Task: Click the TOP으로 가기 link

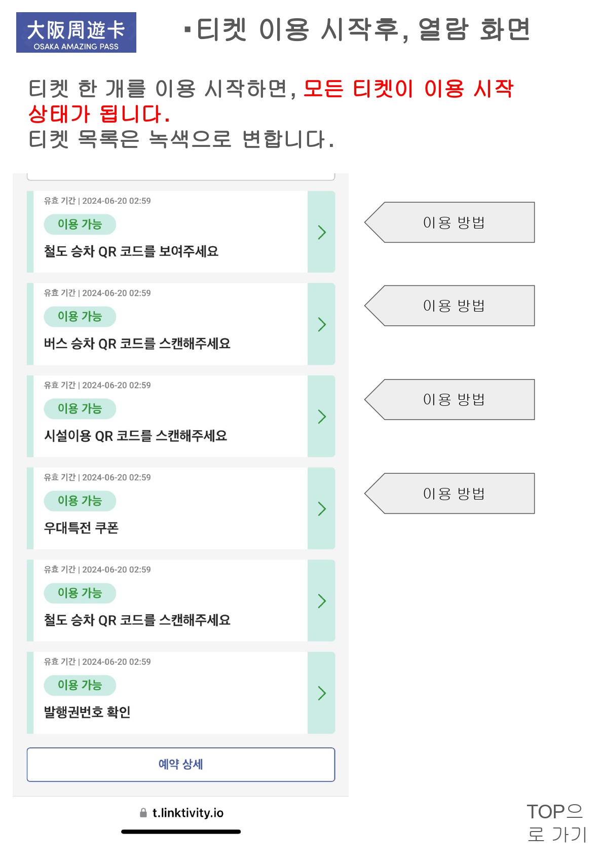Action: tap(556, 823)
